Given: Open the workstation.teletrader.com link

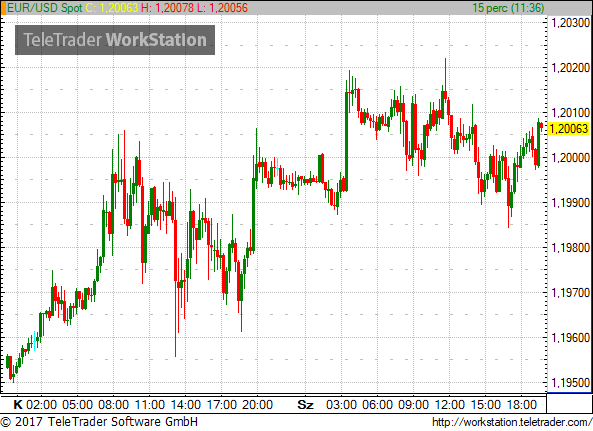Looking at the screenshot, I should click(x=512, y=422).
